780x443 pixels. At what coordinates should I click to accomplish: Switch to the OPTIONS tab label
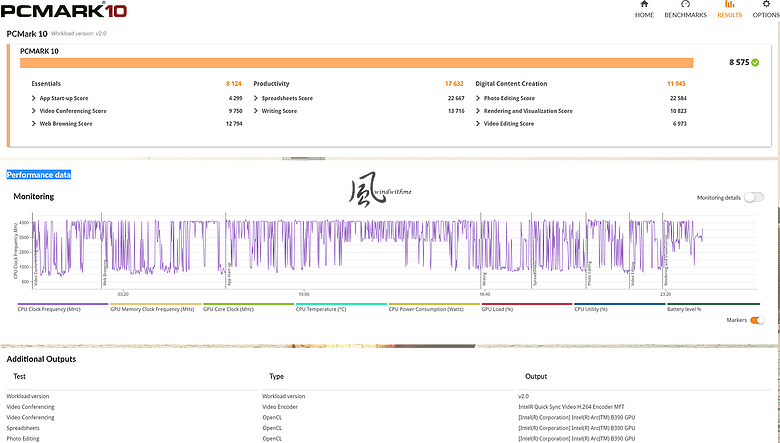pos(766,15)
